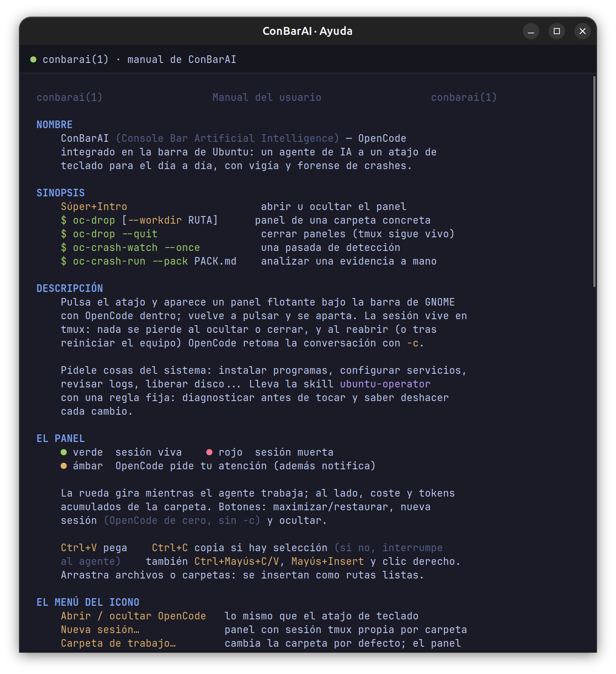Click the amber dot next to 'ámbar'

point(64,466)
